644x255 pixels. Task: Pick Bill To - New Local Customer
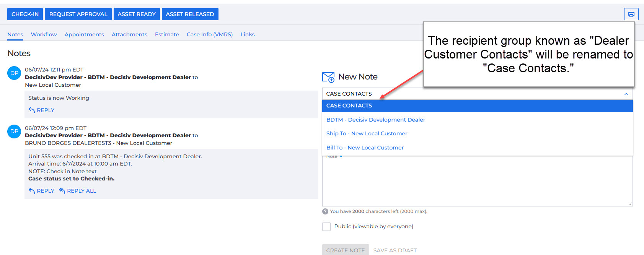tap(365, 148)
